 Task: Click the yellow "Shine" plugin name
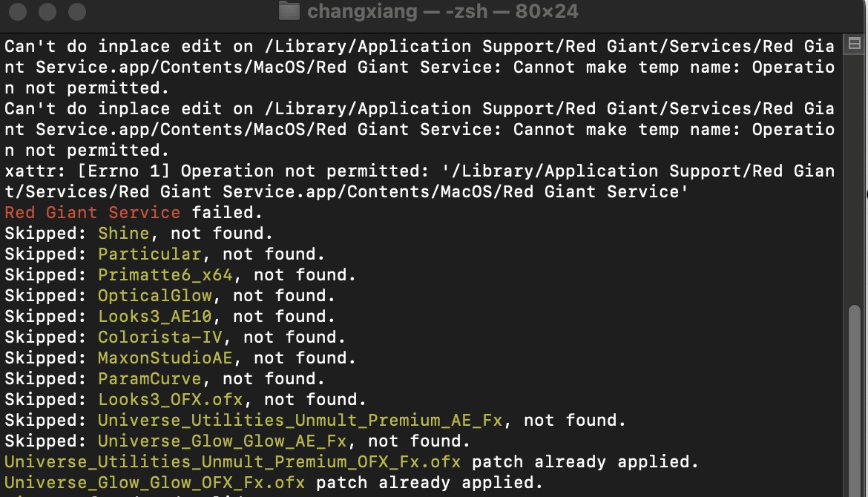[x=123, y=234]
